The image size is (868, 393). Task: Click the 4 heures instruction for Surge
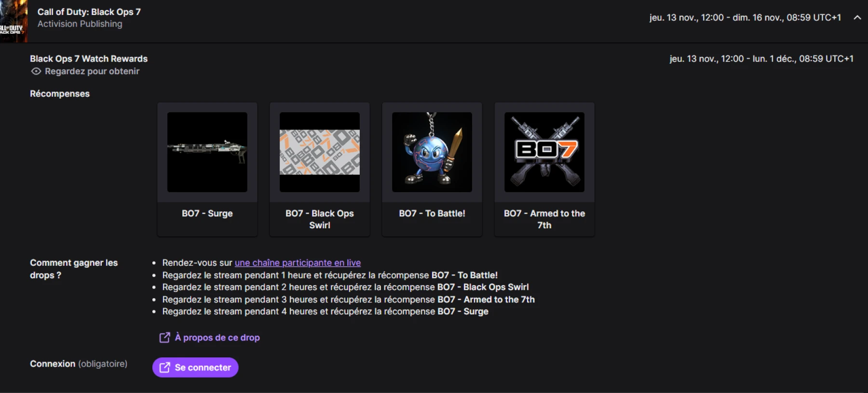325,312
